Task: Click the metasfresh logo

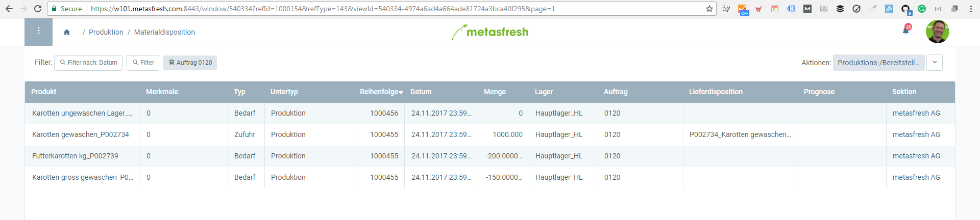Action: [490, 32]
